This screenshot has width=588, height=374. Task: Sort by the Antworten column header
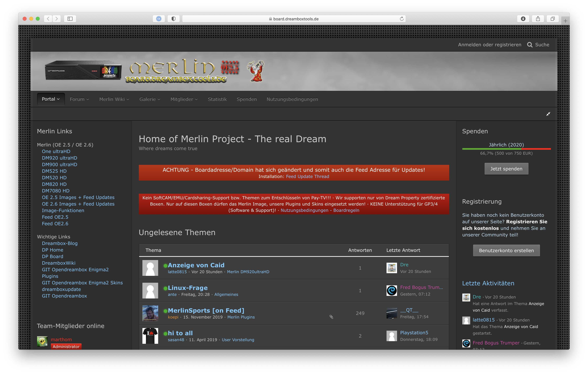360,250
